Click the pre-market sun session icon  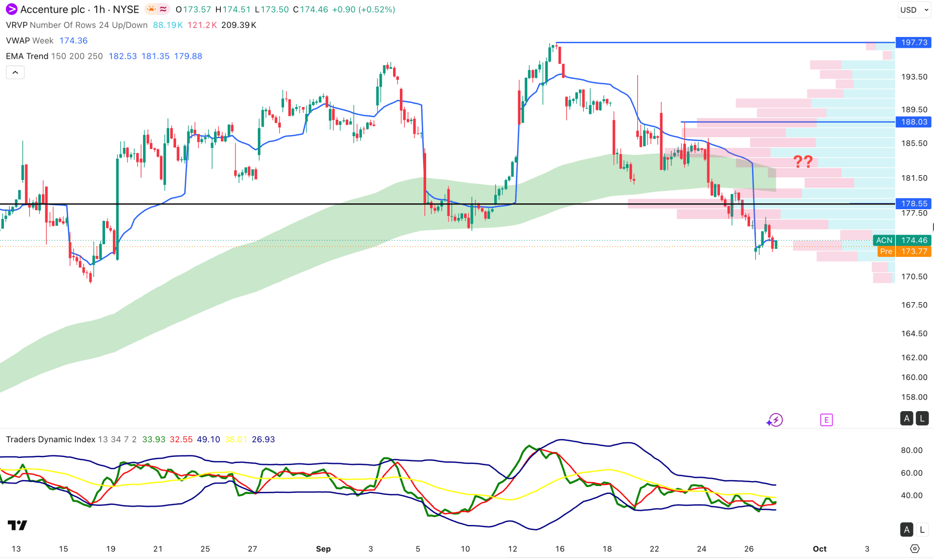(151, 9)
